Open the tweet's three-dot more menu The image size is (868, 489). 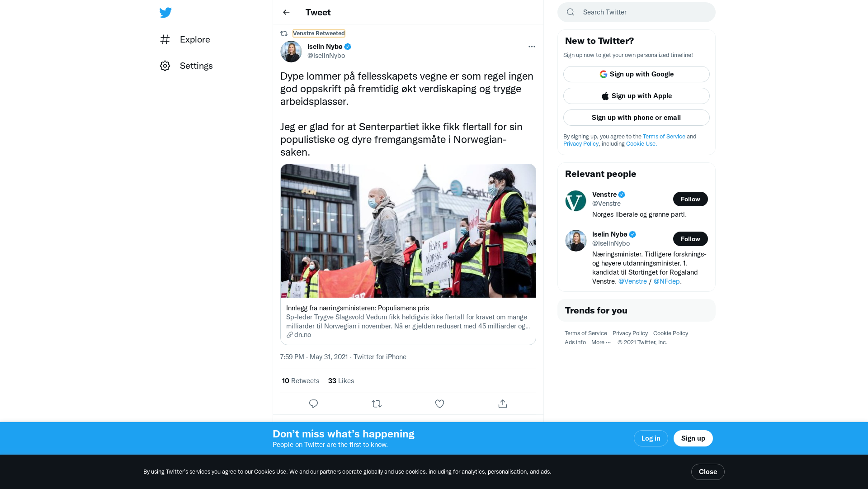pos(532,47)
